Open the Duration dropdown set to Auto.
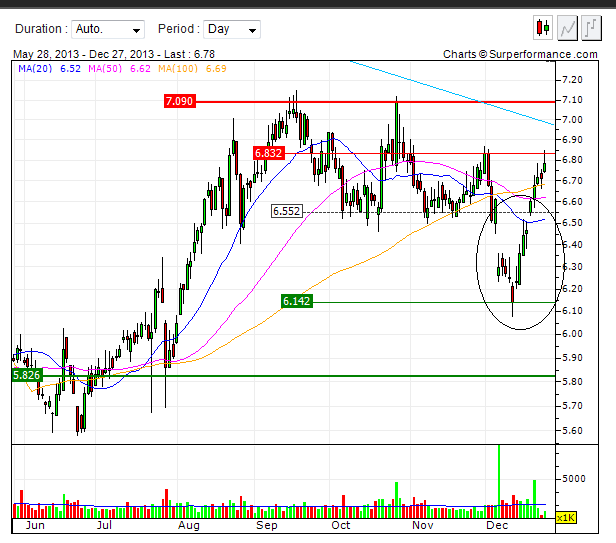The width and height of the screenshot is (616, 543). 108,29
